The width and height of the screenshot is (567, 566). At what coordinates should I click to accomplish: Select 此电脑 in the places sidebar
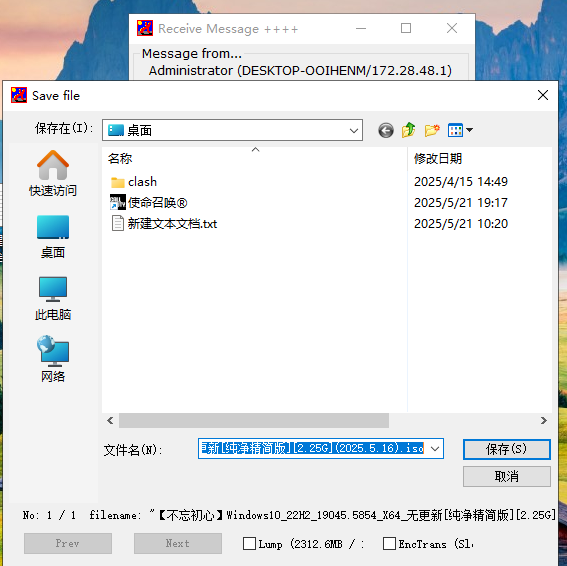(x=53, y=299)
